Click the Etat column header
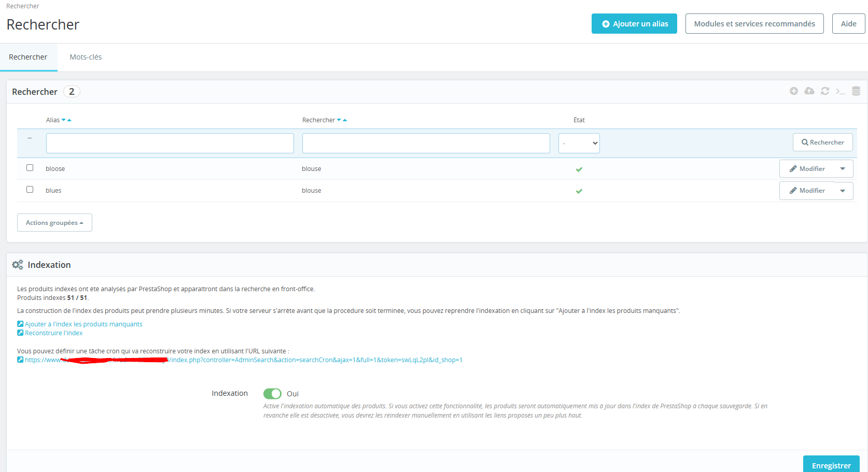 pos(579,120)
